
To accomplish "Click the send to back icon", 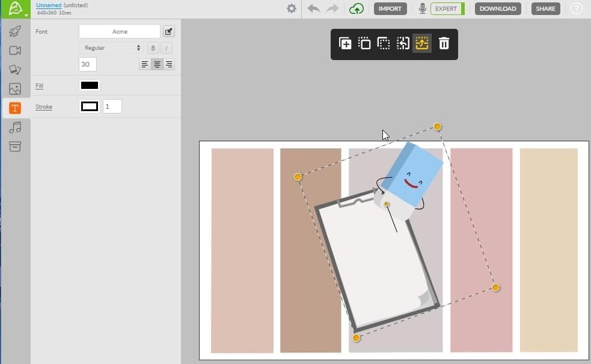I will pos(384,43).
